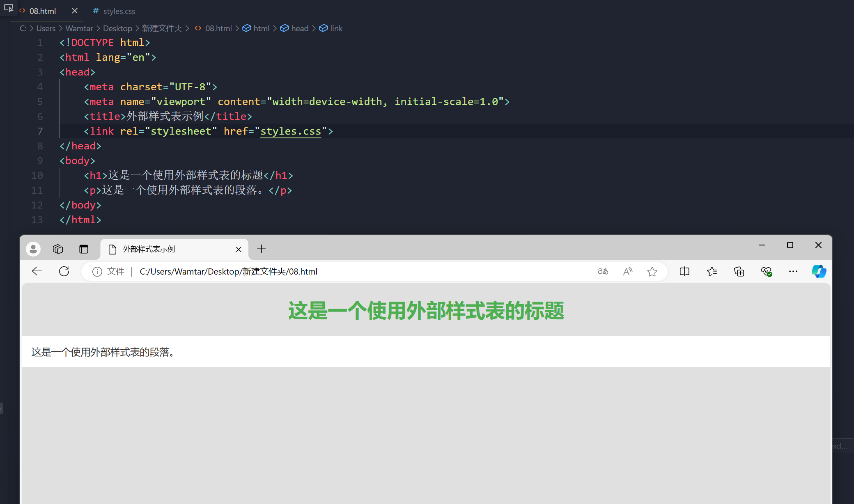Screen dimensions: 854x504
Task: Click the site information icon showing 文件
Action: point(97,271)
